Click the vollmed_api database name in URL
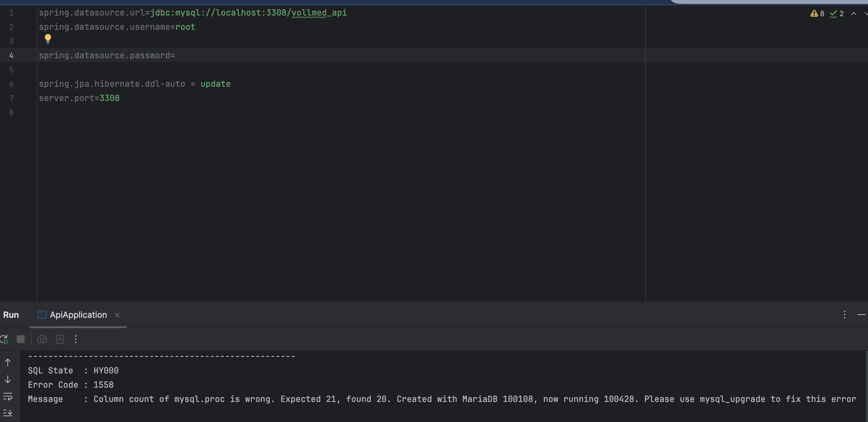 [319, 13]
